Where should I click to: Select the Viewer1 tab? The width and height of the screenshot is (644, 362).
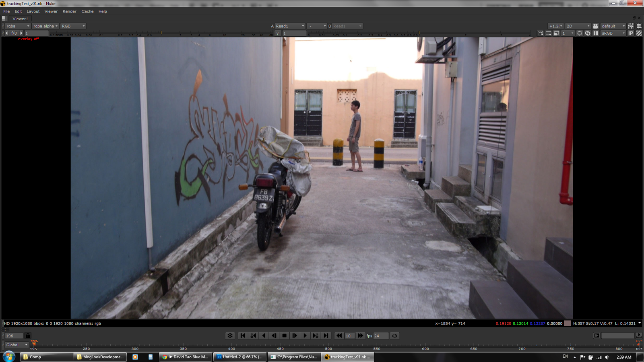click(19, 19)
